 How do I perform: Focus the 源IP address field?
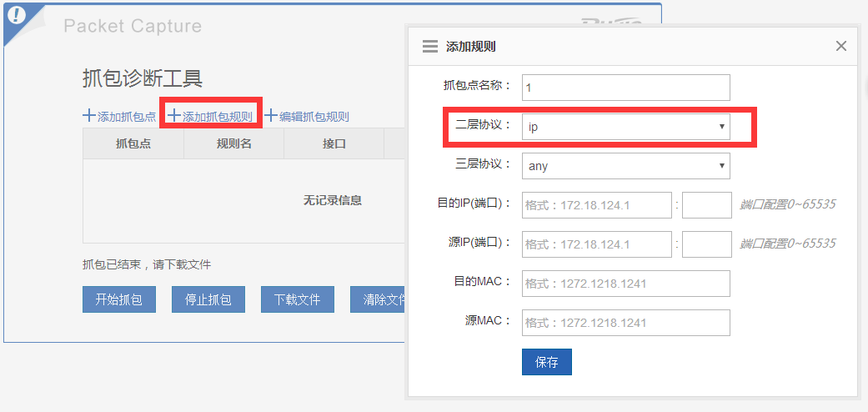[x=596, y=244]
